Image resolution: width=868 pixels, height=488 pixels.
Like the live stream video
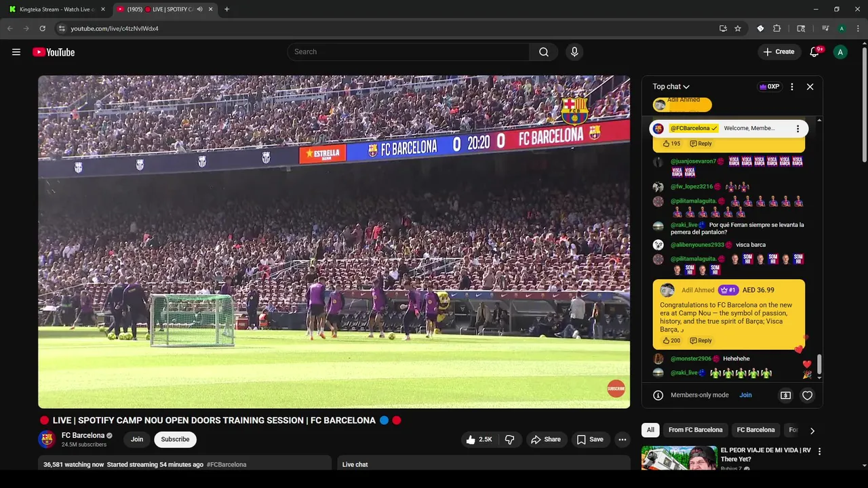[479, 440]
